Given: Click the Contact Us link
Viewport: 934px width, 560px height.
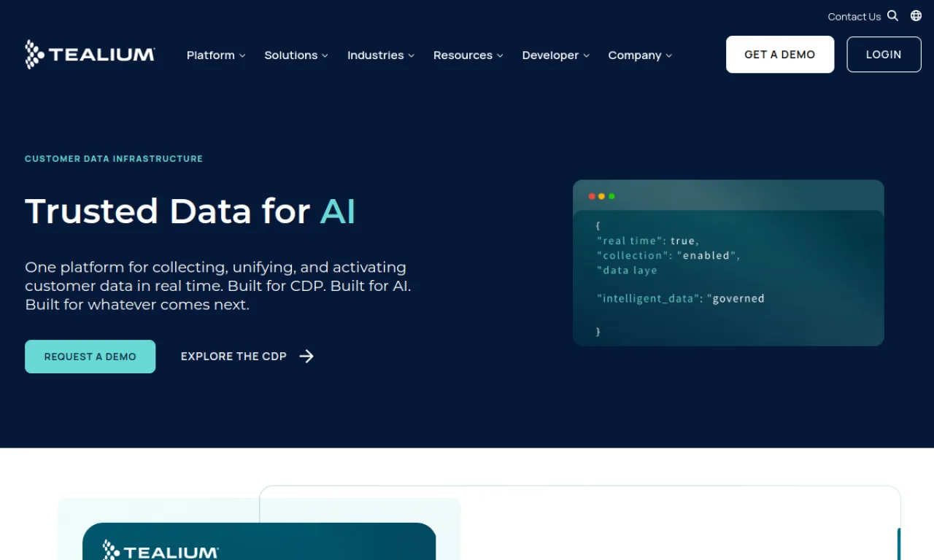Looking at the screenshot, I should [854, 17].
